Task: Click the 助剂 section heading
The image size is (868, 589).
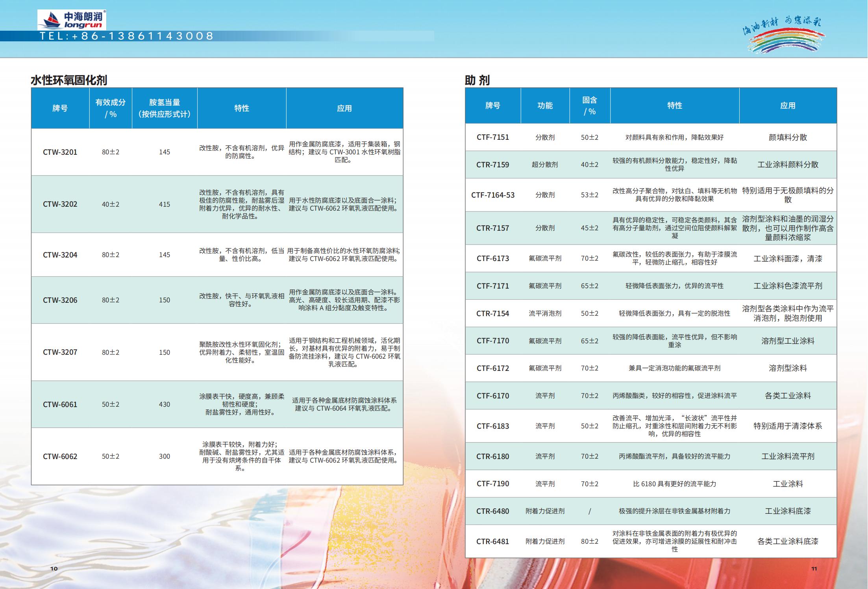Action: (477, 80)
